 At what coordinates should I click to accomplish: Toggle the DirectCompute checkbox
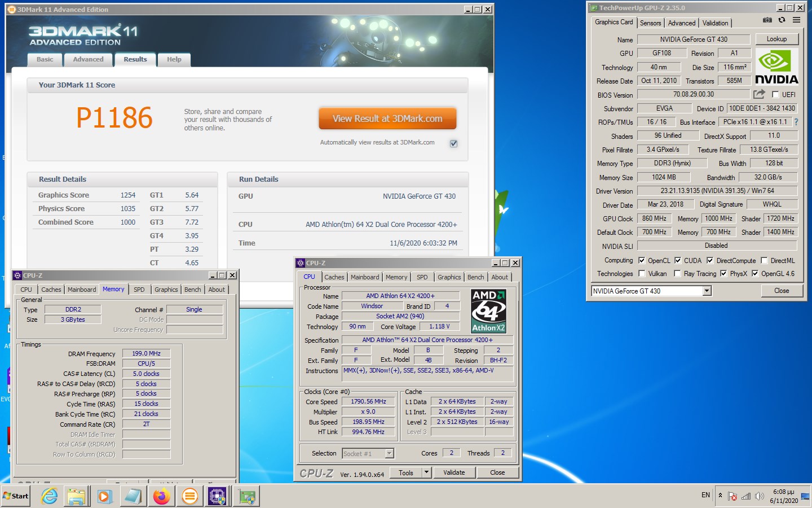(710, 260)
